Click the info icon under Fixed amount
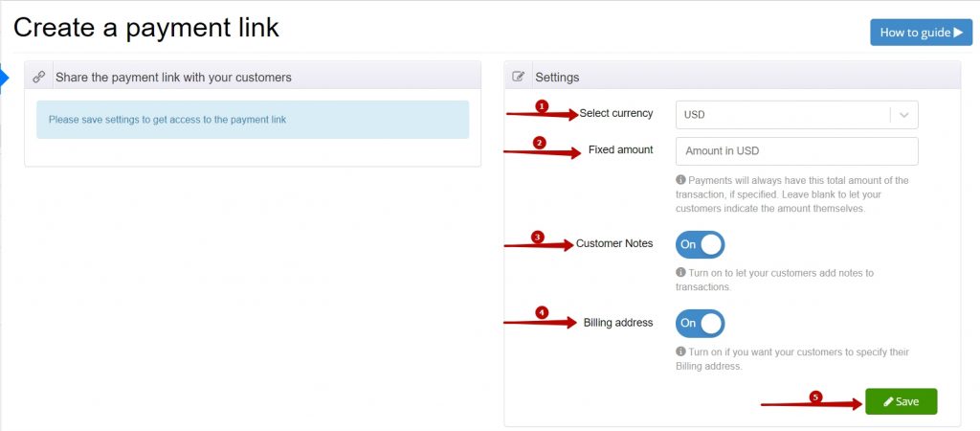980x431 pixels. tap(680, 180)
